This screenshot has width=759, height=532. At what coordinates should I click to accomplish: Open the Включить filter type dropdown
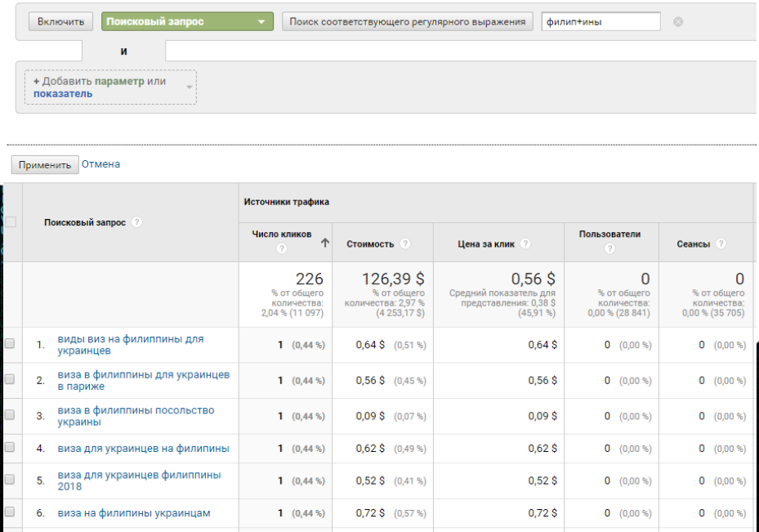pyautogui.click(x=61, y=22)
